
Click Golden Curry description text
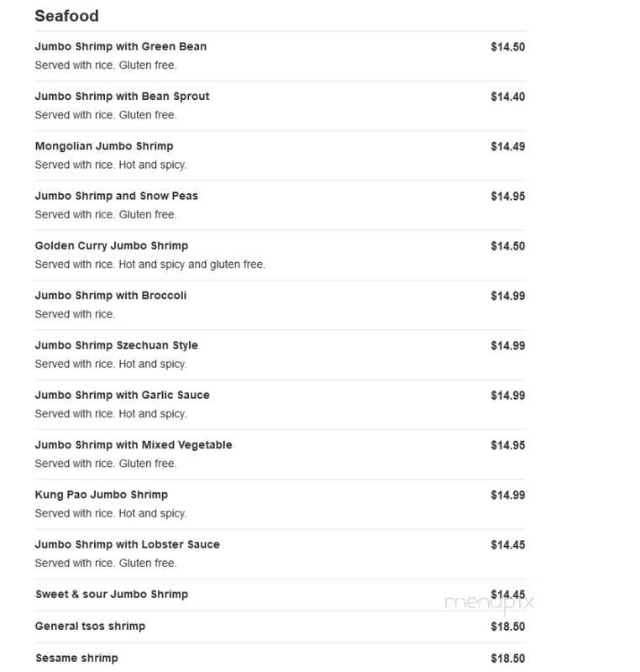(x=150, y=265)
